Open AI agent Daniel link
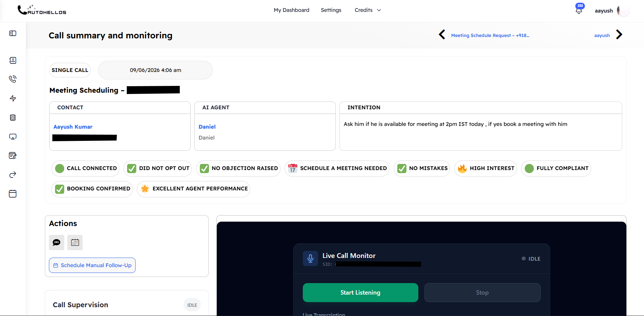The image size is (644, 316). coord(207,127)
